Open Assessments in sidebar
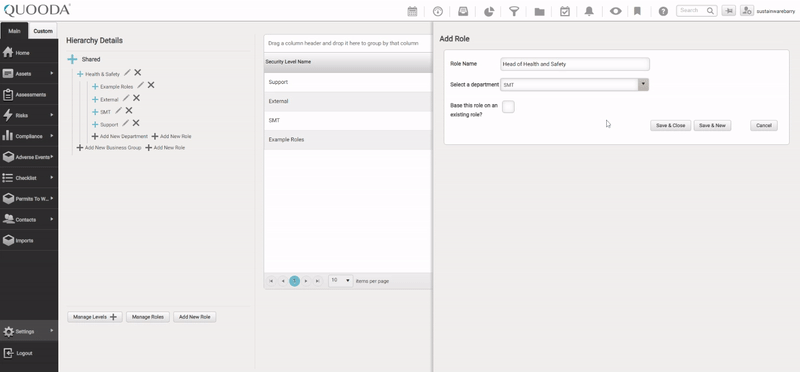Viewport: 800px width, 372px height. [x=29, y=94]
